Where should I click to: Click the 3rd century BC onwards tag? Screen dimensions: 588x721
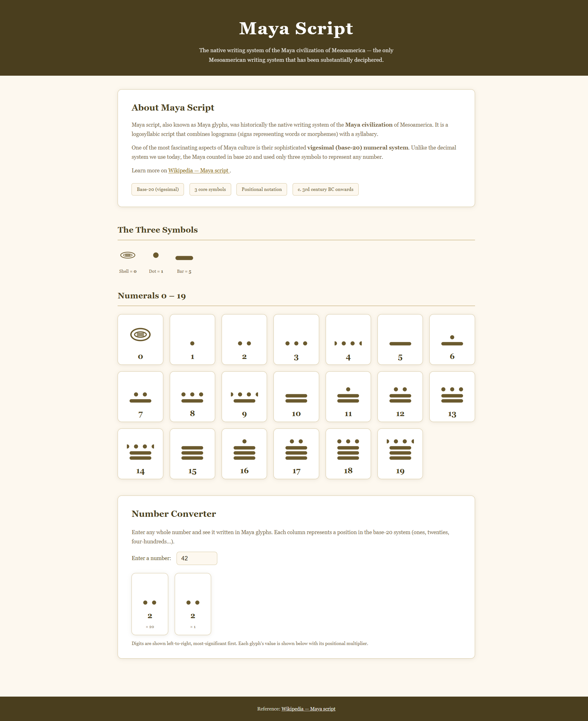coord(325,189)
